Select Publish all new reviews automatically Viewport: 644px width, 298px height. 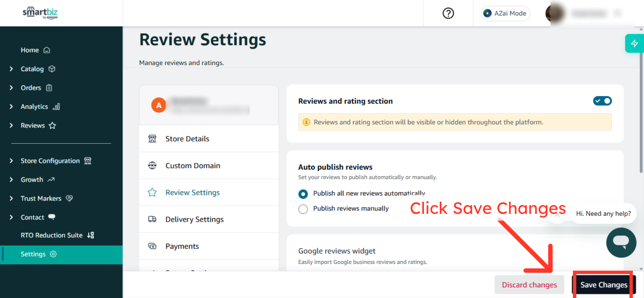(303, 194)
